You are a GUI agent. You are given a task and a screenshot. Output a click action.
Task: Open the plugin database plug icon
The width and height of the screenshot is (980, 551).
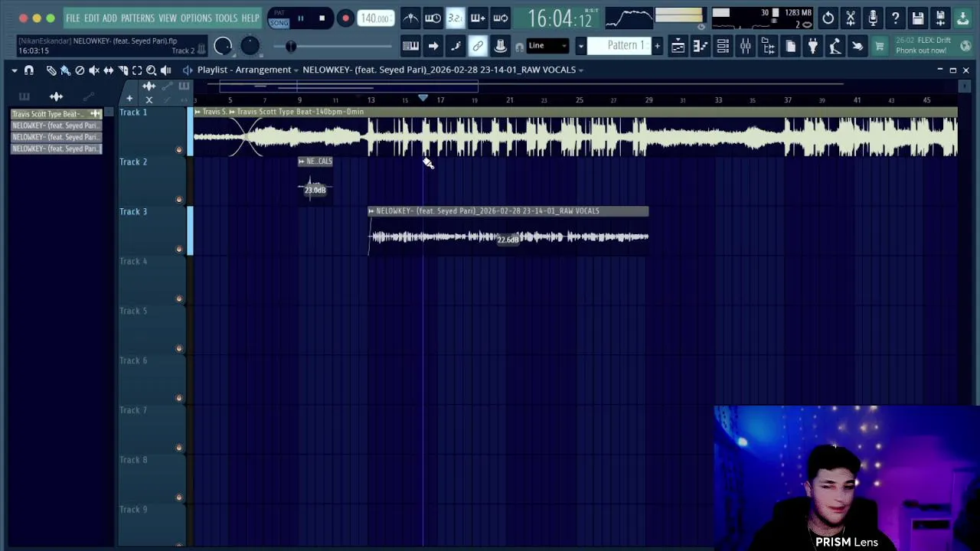pyautogui.click(x=813, y=47)
